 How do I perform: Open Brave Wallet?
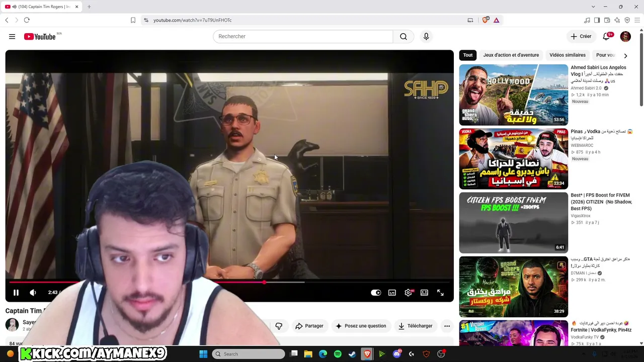607,20
